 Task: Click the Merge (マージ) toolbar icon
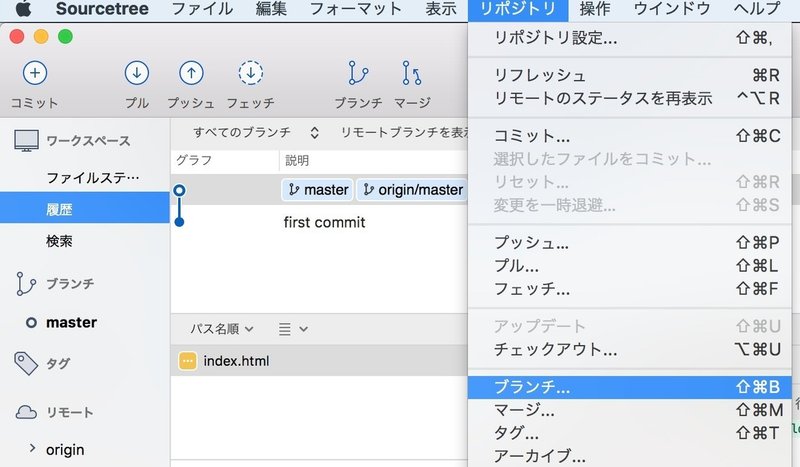point(412,73)
